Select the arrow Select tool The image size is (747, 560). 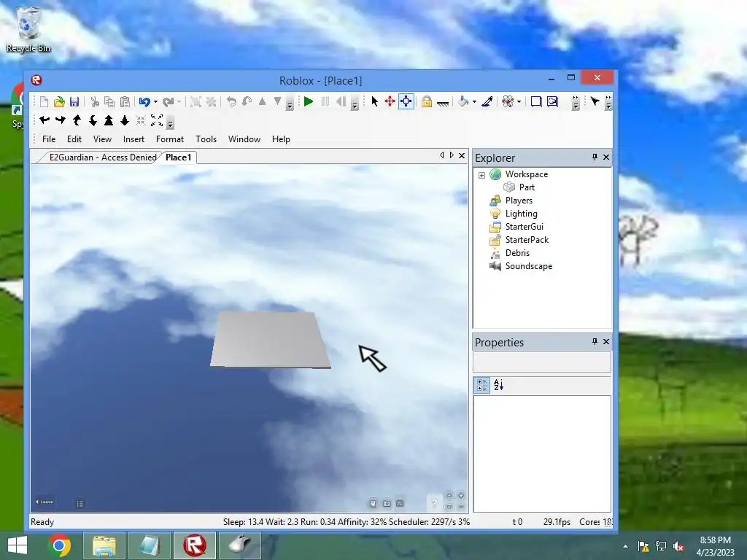374,101
